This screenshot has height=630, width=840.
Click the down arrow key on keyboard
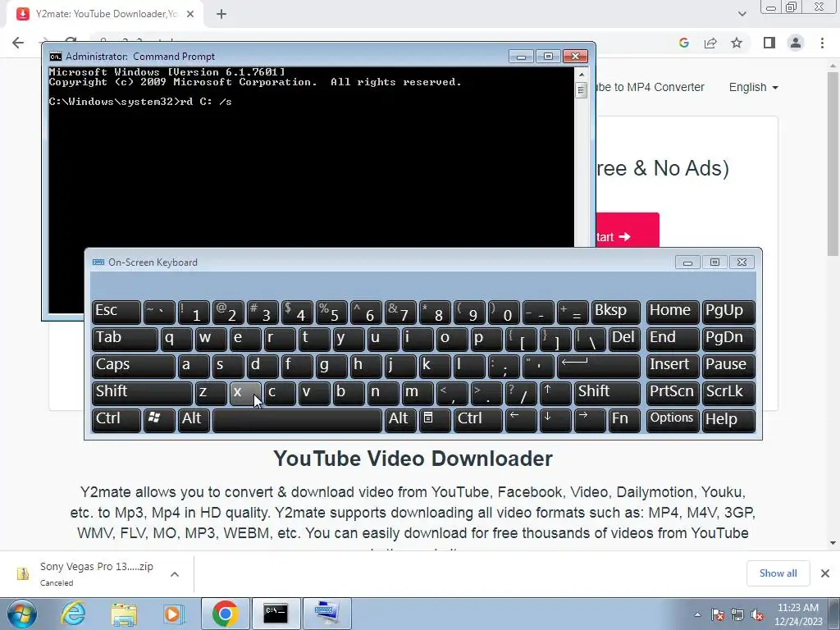(555, 420)
